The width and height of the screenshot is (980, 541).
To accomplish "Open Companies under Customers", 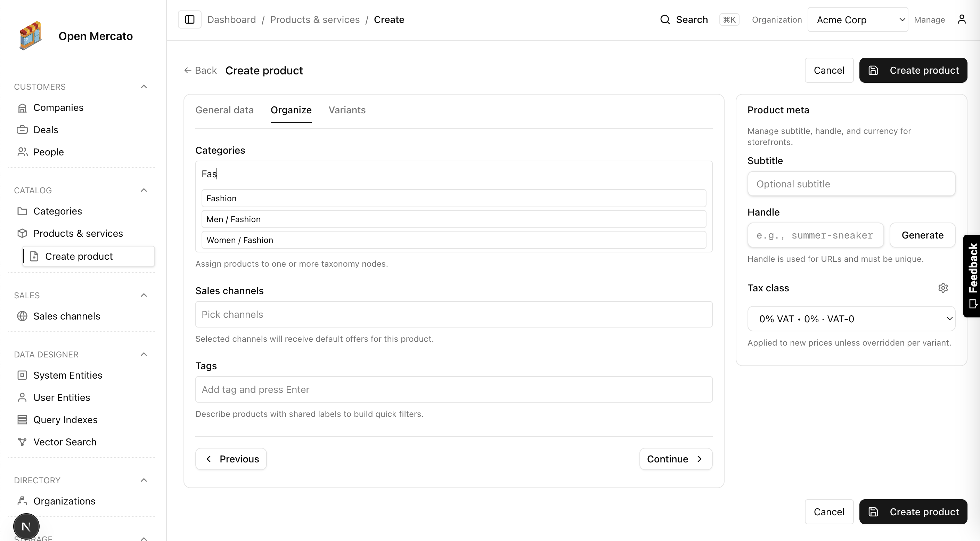I will [59, 107].
